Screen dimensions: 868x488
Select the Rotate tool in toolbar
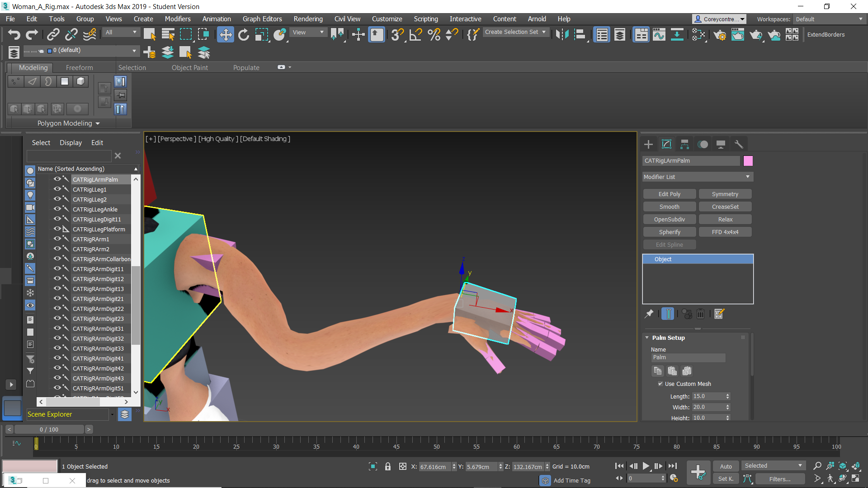pyautogui.click(x=243, y=34)
